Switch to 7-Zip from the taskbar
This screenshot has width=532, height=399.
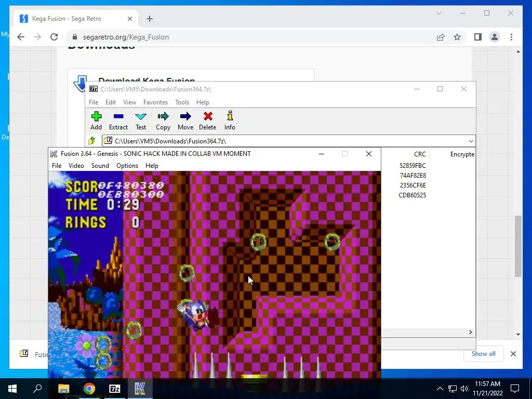tap(115, 389)
